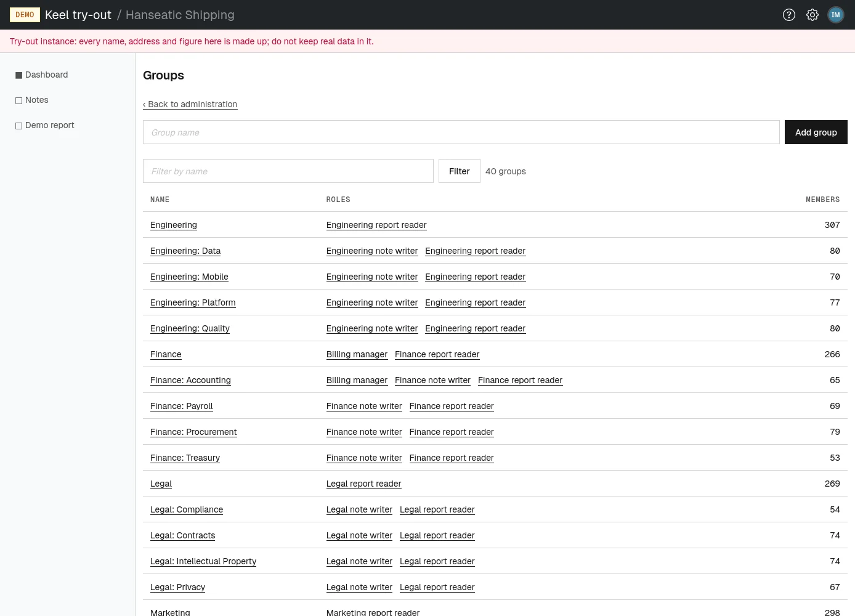Image resolution: width=855 pixels, height=616 pixels.
Task: Click the Group name input field
Action: tap(461, 132)
